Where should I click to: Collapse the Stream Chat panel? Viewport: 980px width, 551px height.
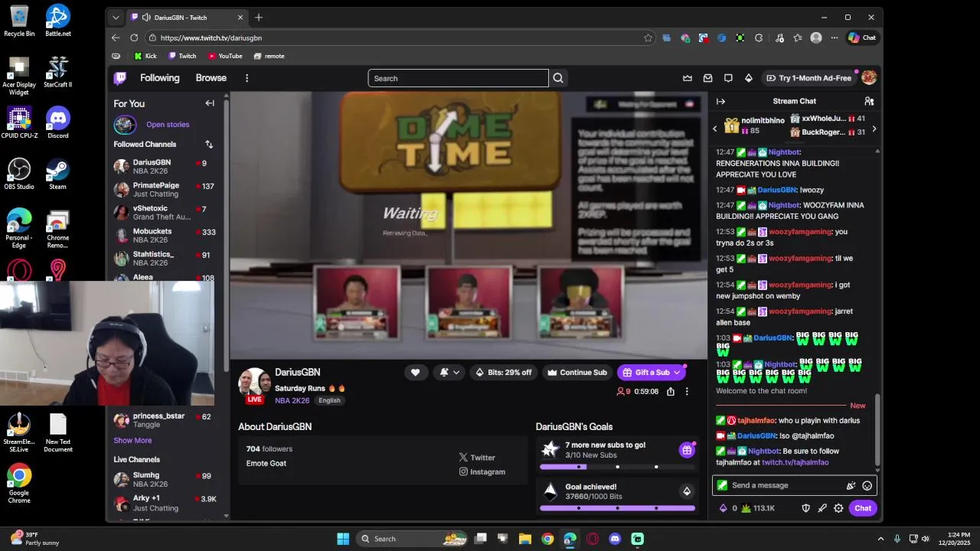(x=720, y=101)
